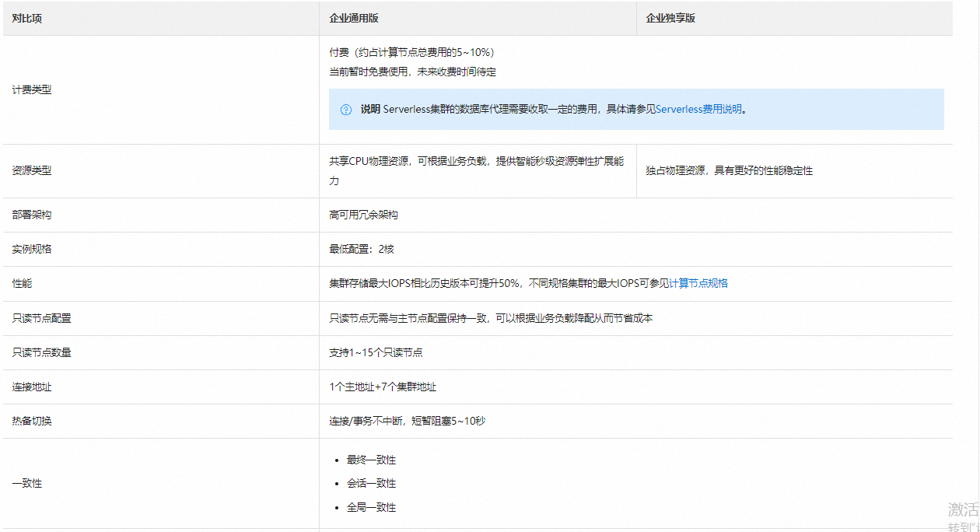Select the 性能 row label

[x=22, y=283]
